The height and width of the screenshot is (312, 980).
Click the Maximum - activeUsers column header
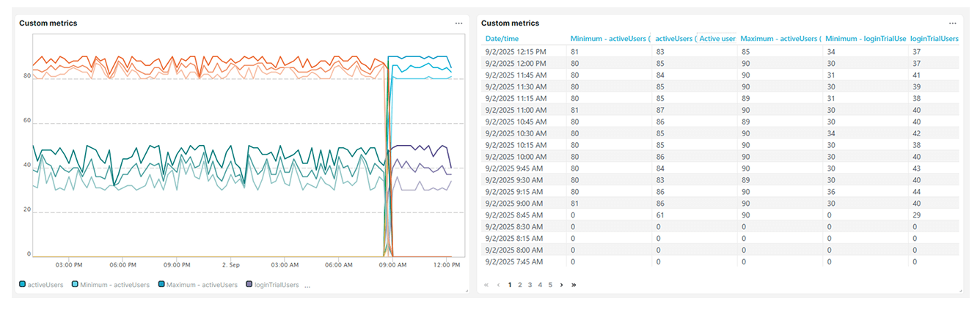click(780, 38)
